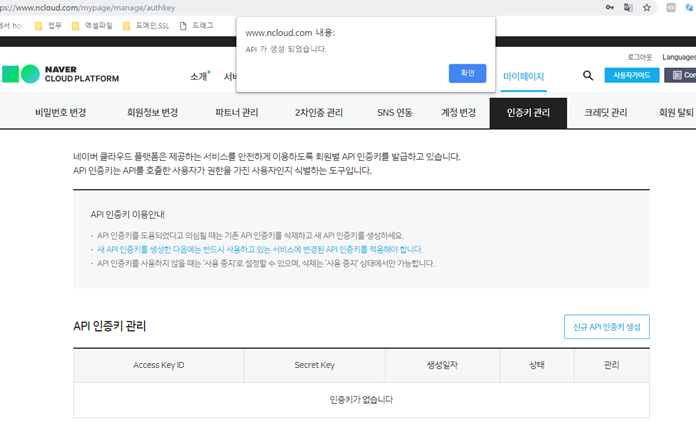Click the 사용자가이드 button
The image size is (696, 428).
pos(631,75)
